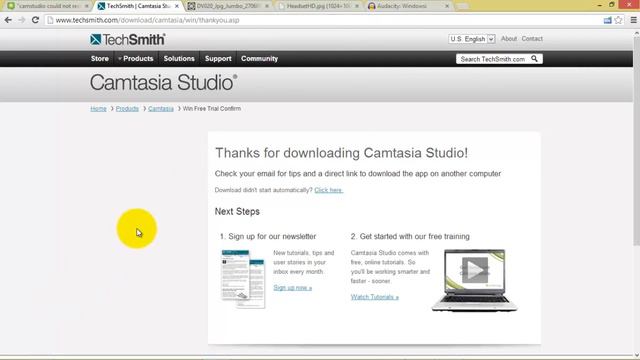
Task: Click "Win Free Trial Confirm" breadcrumb text
Action: click(x=212, y=109)
